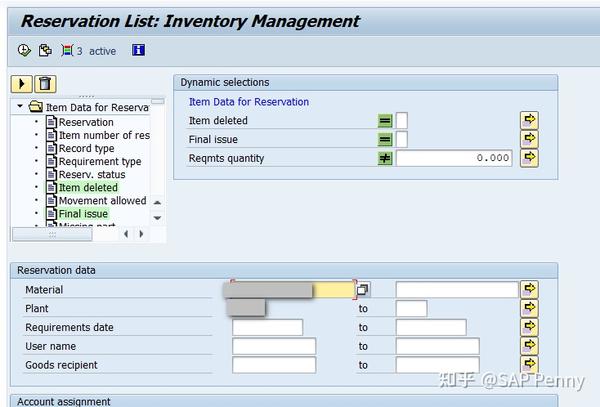
Task: Select Movement allowed tree item
Action: pos(102,200)
